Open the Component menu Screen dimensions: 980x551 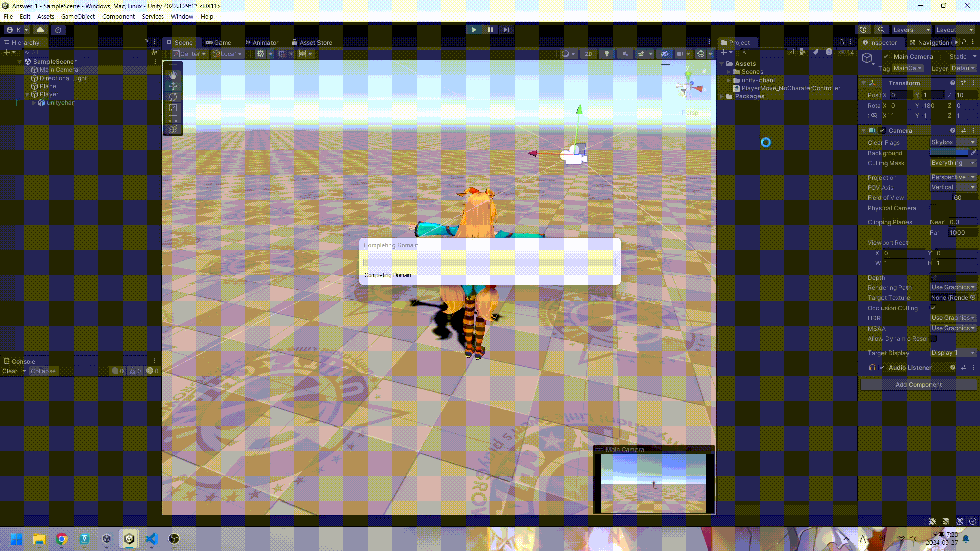(118, 16)
